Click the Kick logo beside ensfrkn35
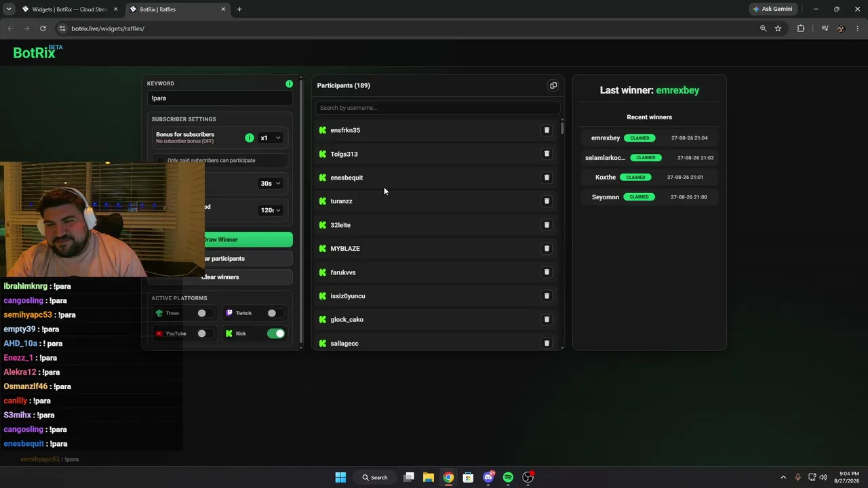 click(323, 130)
